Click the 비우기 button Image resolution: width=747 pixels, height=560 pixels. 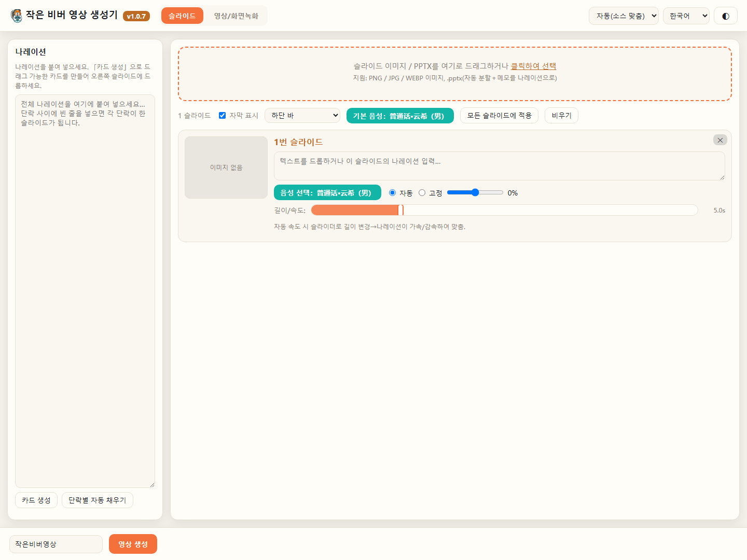(x=561, y=116)
